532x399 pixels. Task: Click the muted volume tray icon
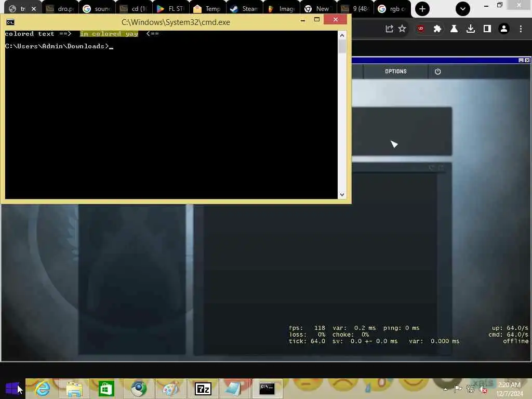click(x=483, y=390)
